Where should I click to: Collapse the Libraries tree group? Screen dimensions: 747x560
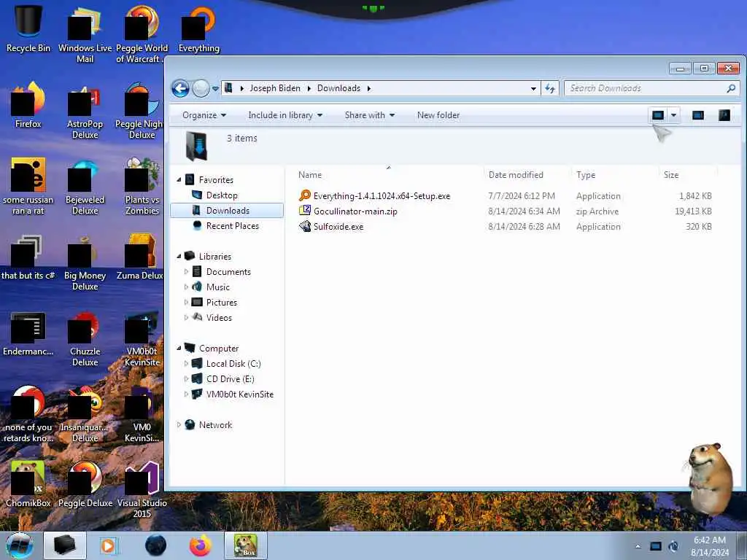179,256
